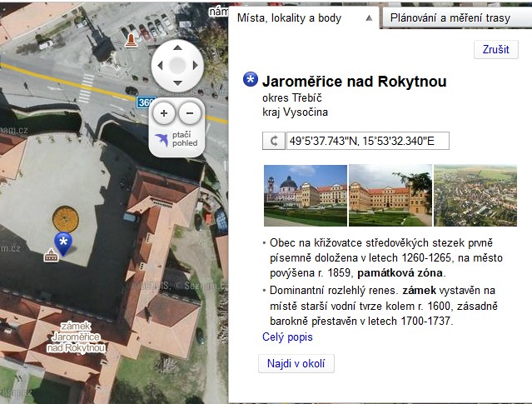Click the bold zámek word in description
This screenshot has height=404, width=532.
click(420, 291)
